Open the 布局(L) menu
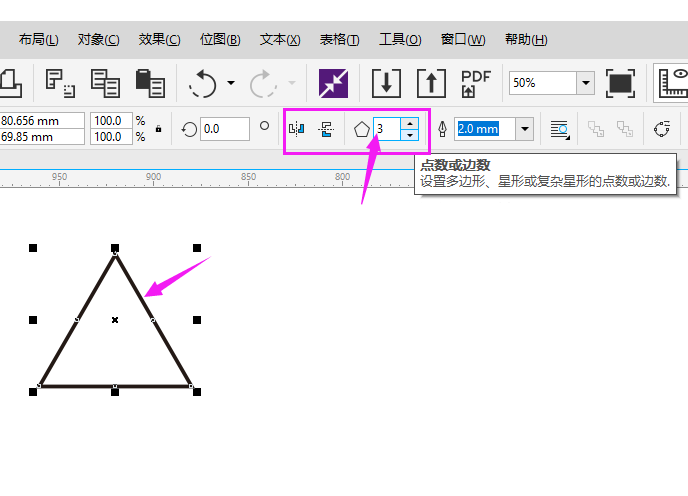 tap(39, 40)
